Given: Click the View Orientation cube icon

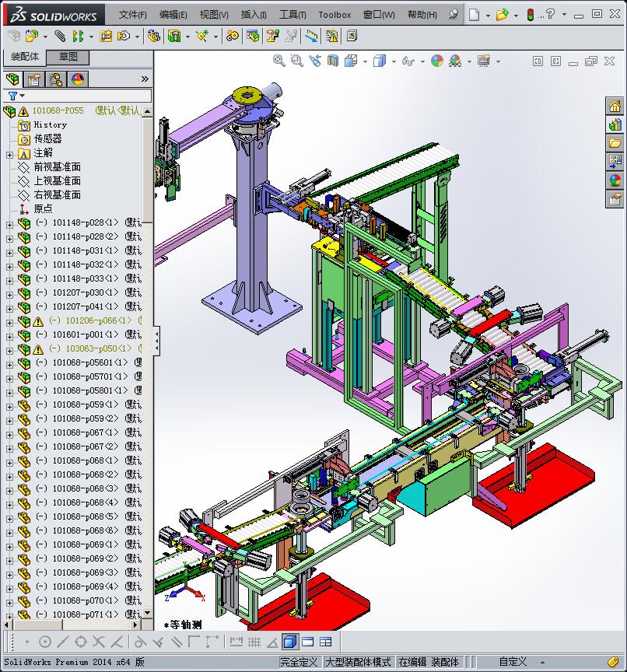Looking at the screenshot, I should click(x=351, y=61).
